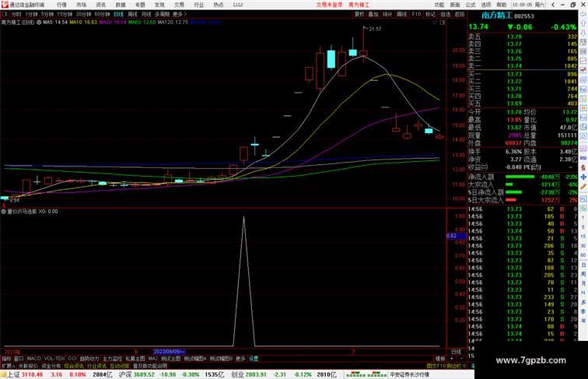Switch chart to 60分钟 period

coord(102,14)
